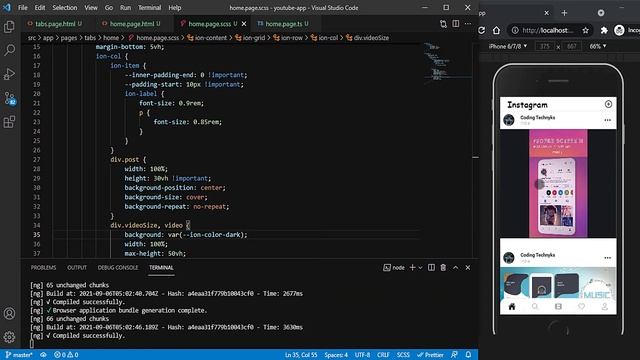The width and height of the screenshot is (640, 360).
Task: Edit the device width 375 field
Action: point(545,46)
